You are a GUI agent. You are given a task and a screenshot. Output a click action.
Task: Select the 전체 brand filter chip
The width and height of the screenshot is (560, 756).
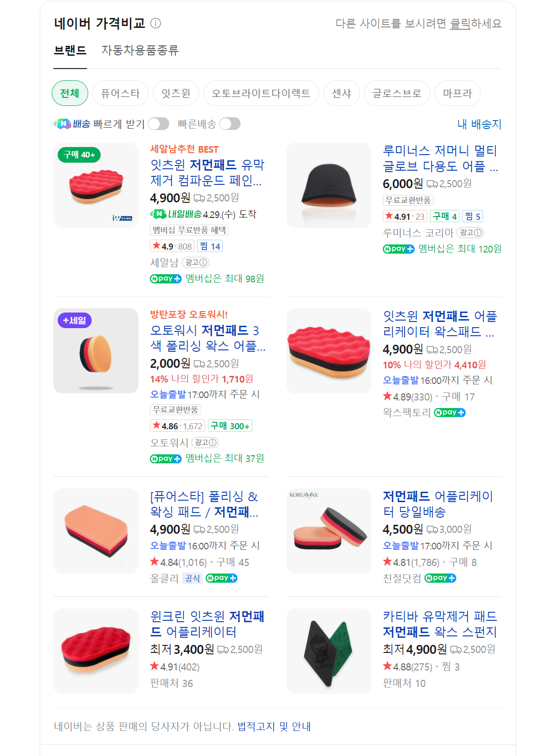click(70, 93)
